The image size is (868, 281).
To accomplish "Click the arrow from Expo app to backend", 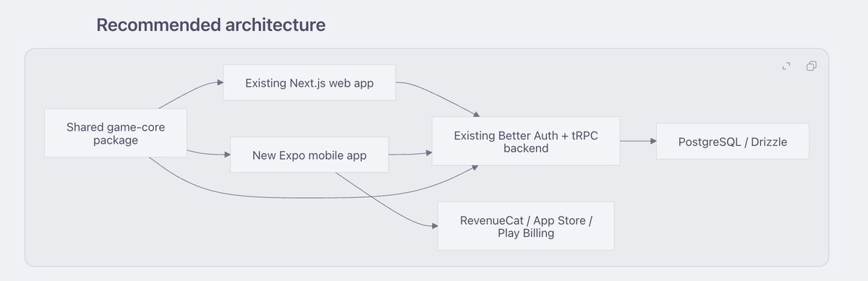I will pyautogui.click(x=410, y=153).
